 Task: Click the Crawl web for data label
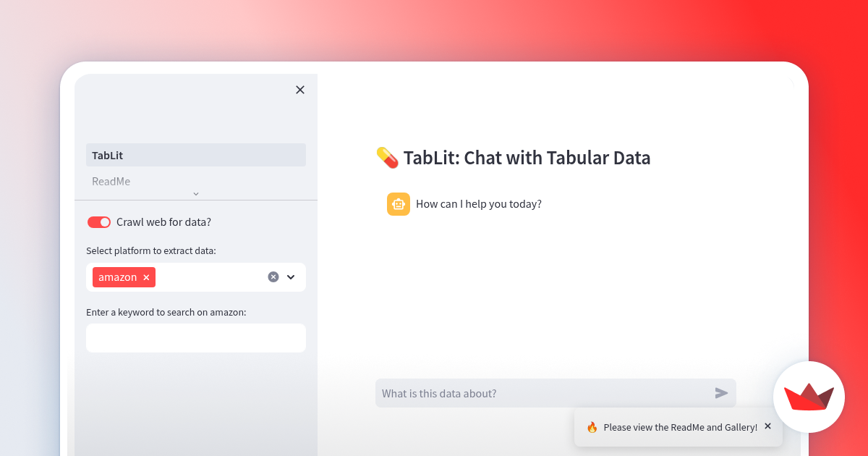[x=163, y=222]
